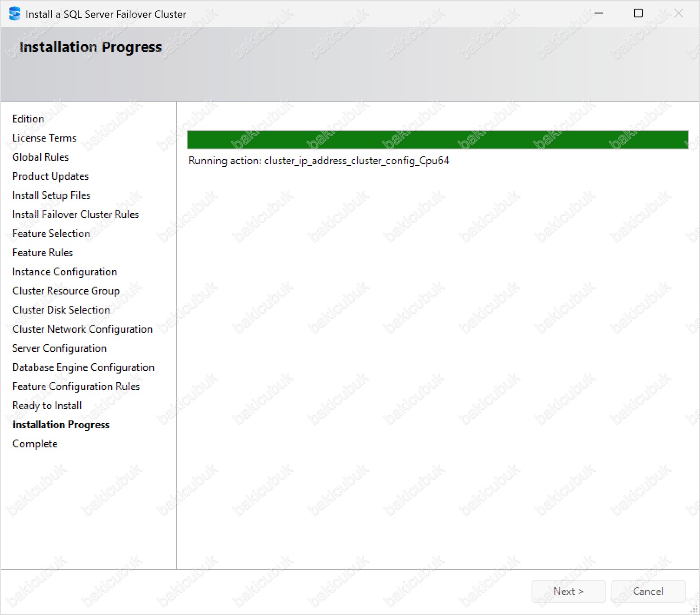Select Install Setup Files step

click(x=51, y=195)
